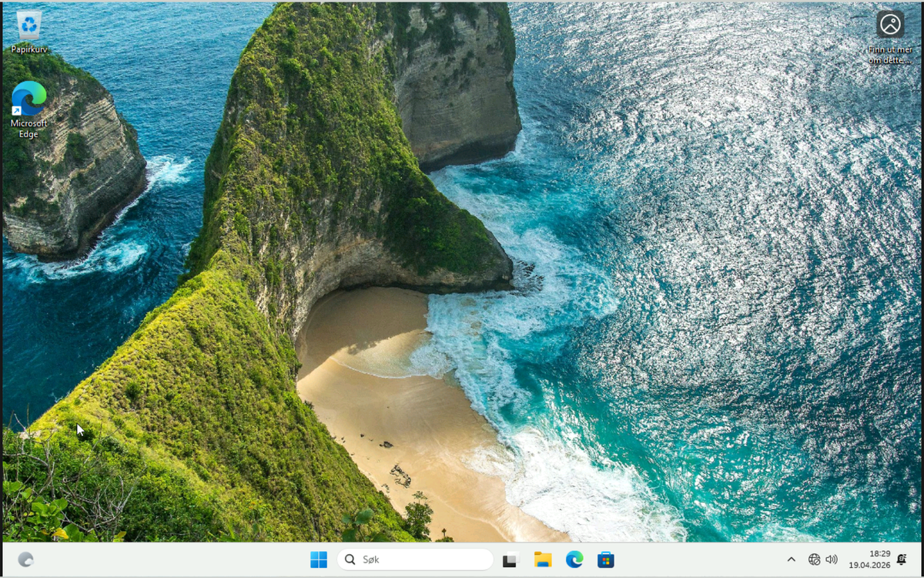Open the network status flyout

coord(812,560)
